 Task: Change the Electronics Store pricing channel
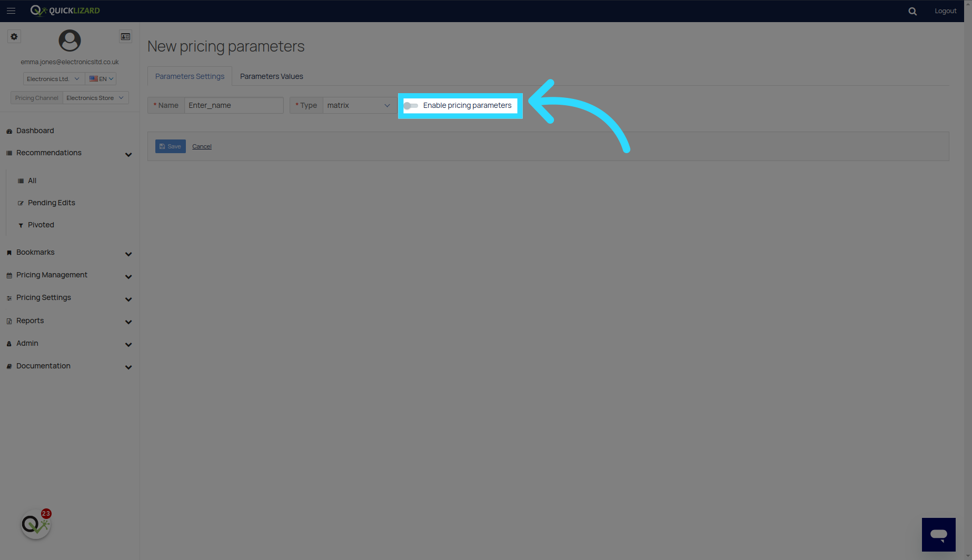(95, 97)
